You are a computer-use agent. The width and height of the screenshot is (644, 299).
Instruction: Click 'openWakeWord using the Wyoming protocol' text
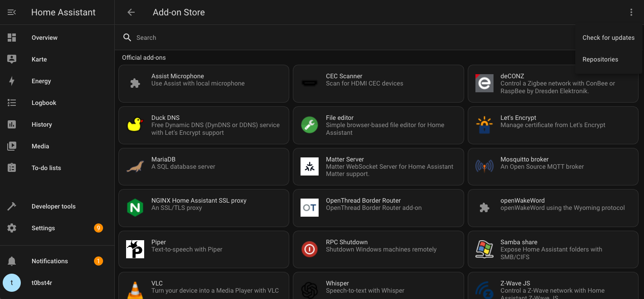563,208
